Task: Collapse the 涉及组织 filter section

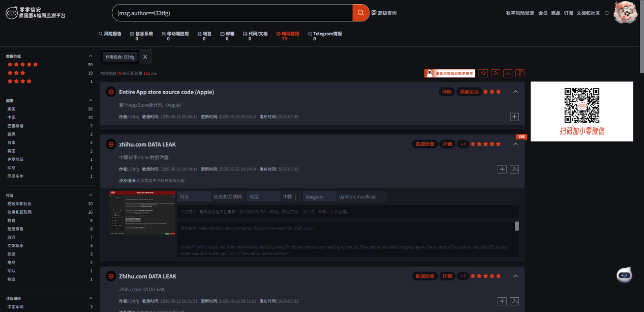Action: point(90,298)
